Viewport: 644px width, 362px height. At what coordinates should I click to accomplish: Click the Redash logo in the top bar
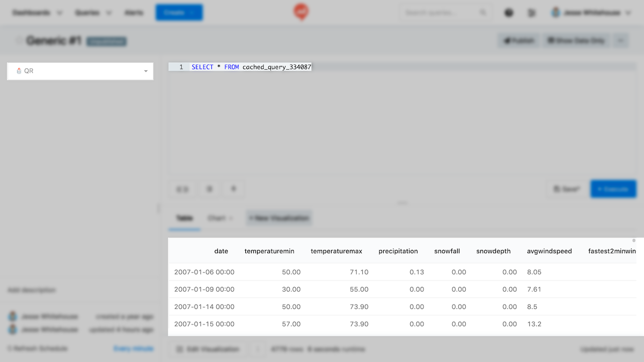301,12
